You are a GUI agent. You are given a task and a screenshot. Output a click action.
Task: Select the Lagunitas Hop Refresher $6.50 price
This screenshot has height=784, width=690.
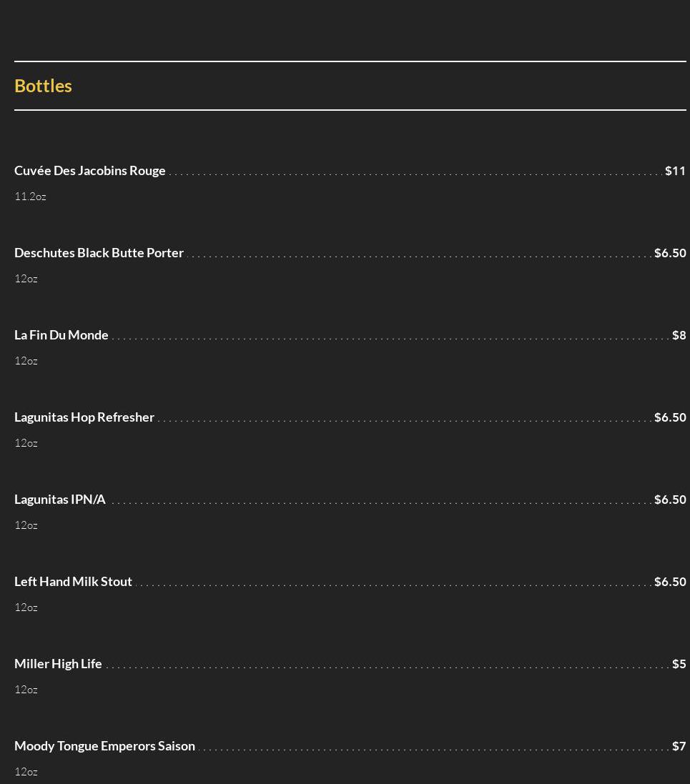coord(670,417)
